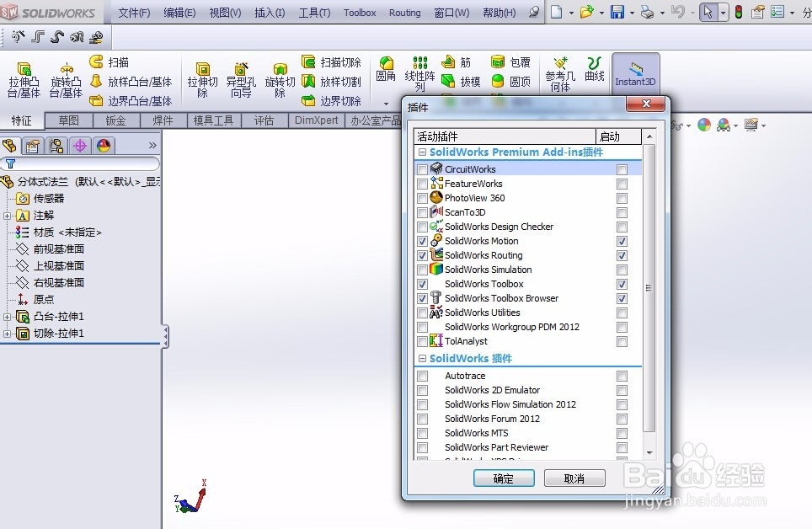This screenshot has width=812, height=529.
Task: Click the New document icon
Action: pyautogui.click(x=556, y=12)
